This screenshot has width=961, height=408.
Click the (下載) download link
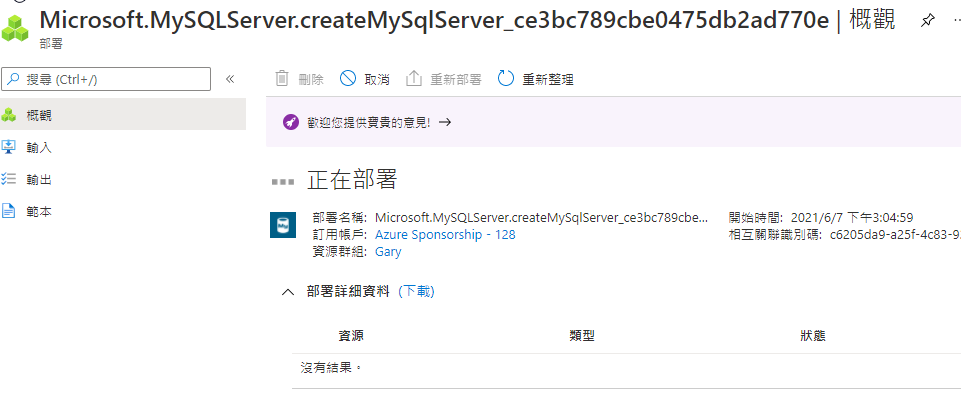416,292
